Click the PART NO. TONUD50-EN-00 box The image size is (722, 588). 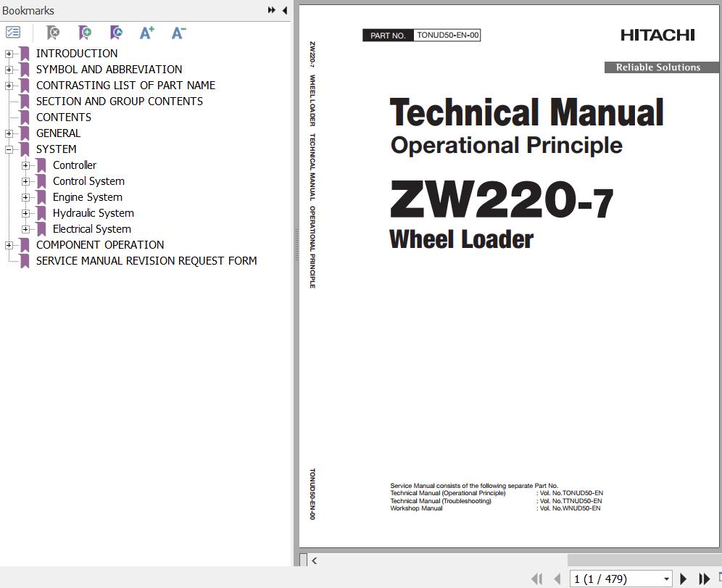422,35
